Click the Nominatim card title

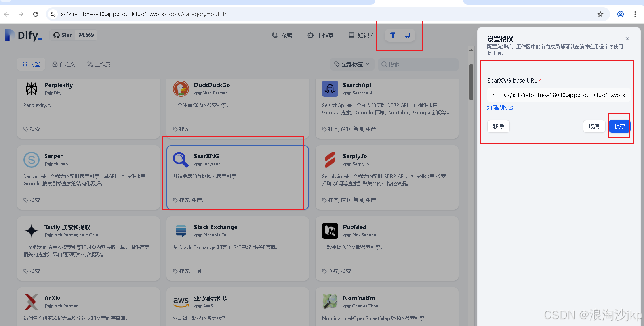click(359, 298)
